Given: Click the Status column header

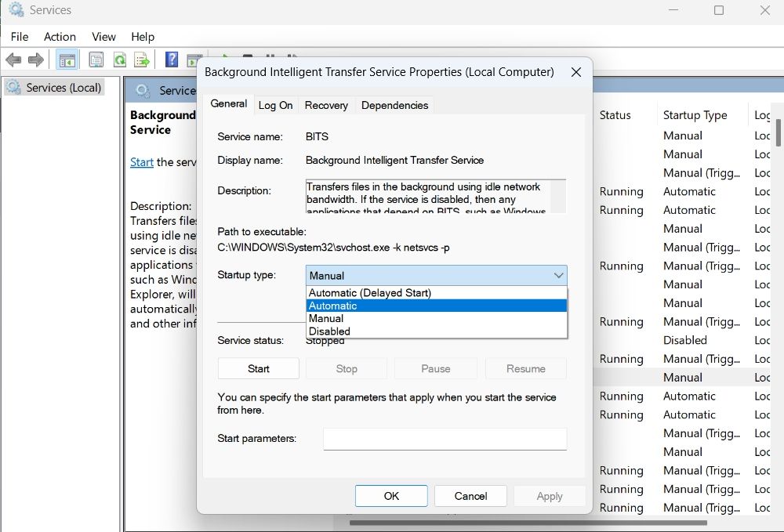Looking at the screenshot, I should 615,115.
